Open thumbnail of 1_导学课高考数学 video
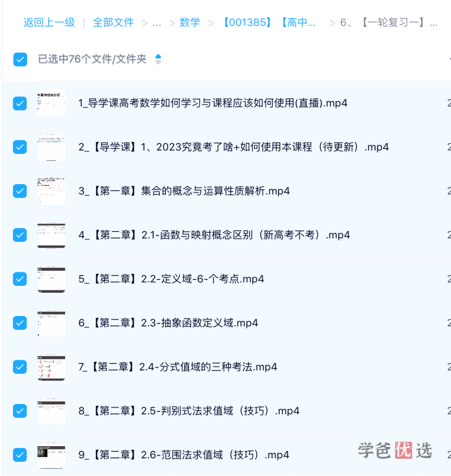This screenshot has height=476, width=451. pyautogui.click(x=51, y=103)
